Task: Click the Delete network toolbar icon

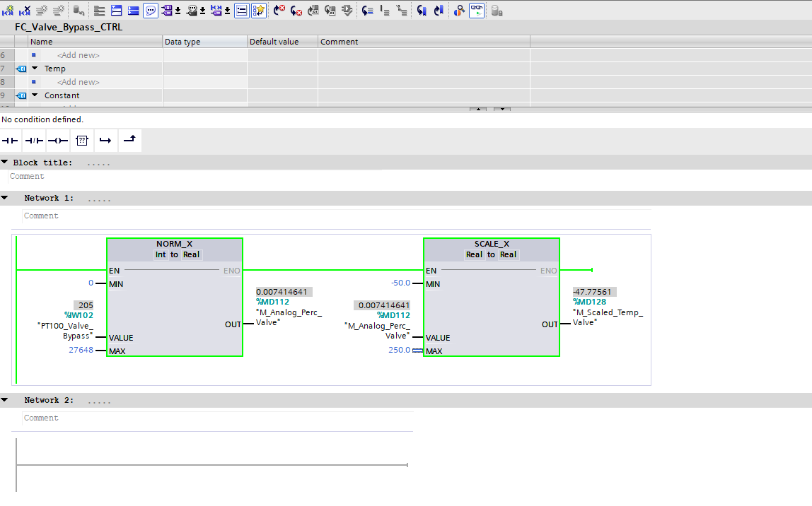Action: pyautogui.click(x=24, y=11)
